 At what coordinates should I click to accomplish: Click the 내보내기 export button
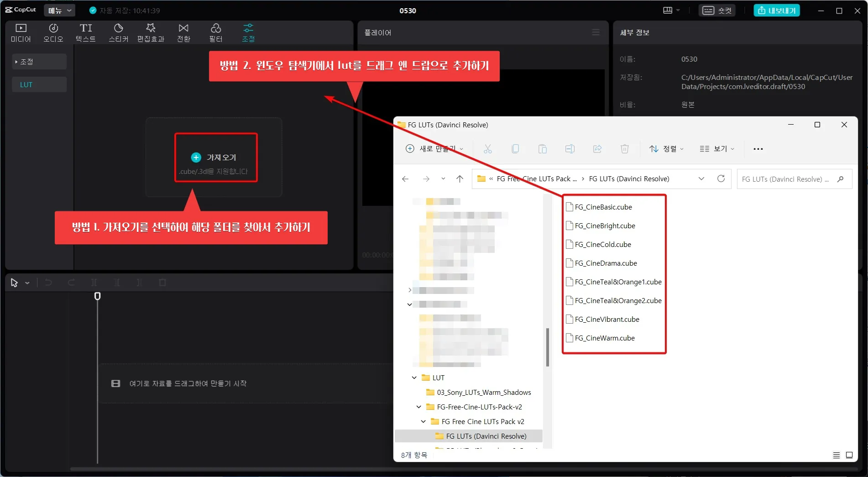[x=777, y=10]
